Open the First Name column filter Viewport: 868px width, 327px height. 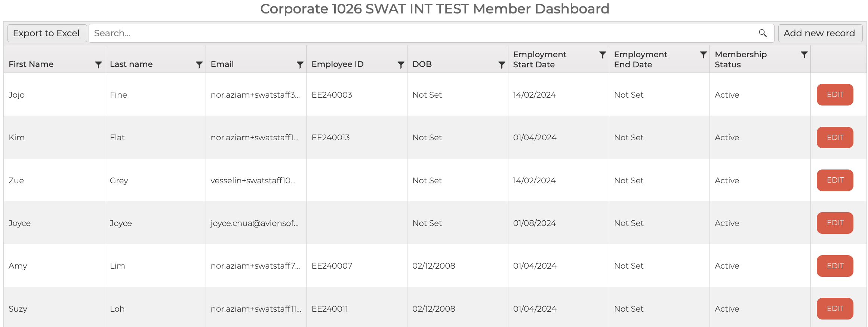pyautogui.click(x=98, y=65)
